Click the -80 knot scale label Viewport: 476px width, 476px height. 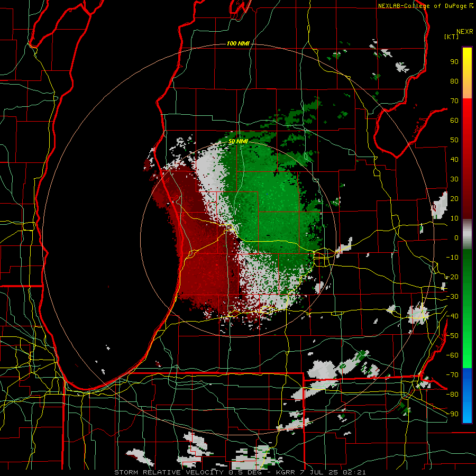click(x=452, y=395)
